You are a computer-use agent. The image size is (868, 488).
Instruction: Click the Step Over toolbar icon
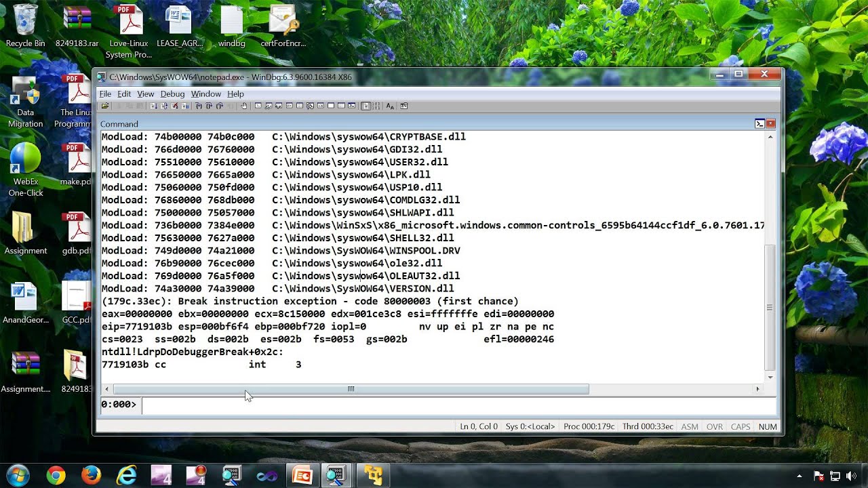(209, 106)
